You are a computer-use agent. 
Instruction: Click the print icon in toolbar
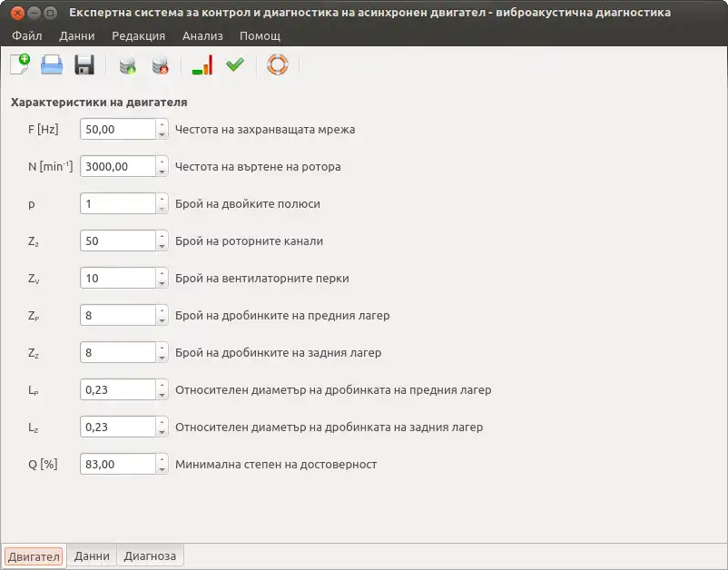[52, 64]
